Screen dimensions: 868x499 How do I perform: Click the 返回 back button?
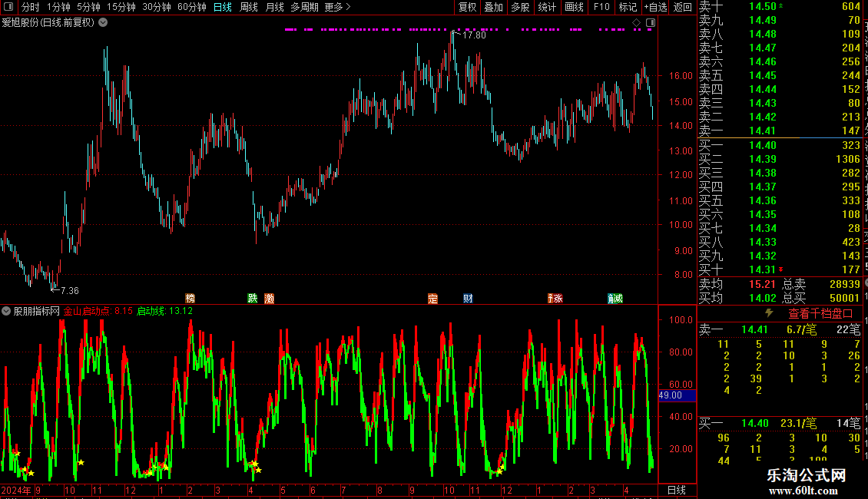click(x=683, y=7)
